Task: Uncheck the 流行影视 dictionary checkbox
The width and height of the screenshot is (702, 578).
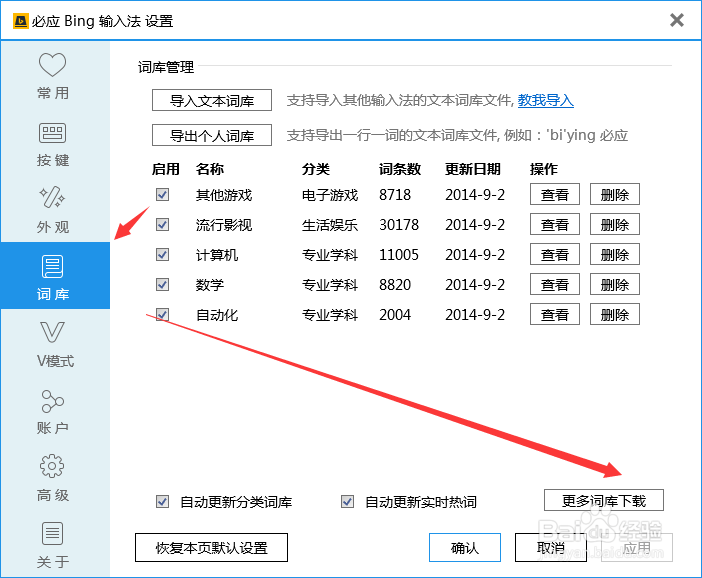Action: [163, 224]
